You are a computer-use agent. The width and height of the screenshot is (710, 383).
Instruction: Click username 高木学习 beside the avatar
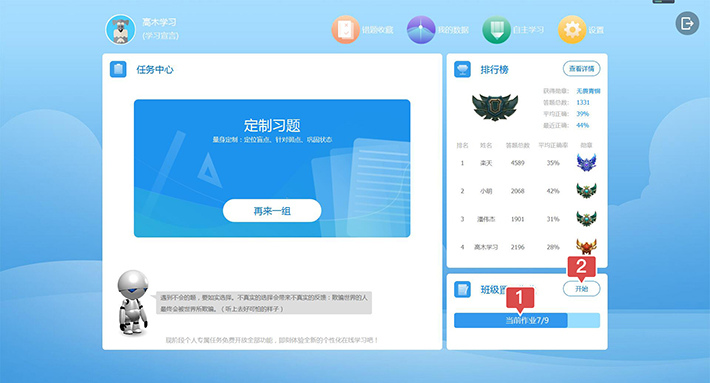click(x=159, y=22)
